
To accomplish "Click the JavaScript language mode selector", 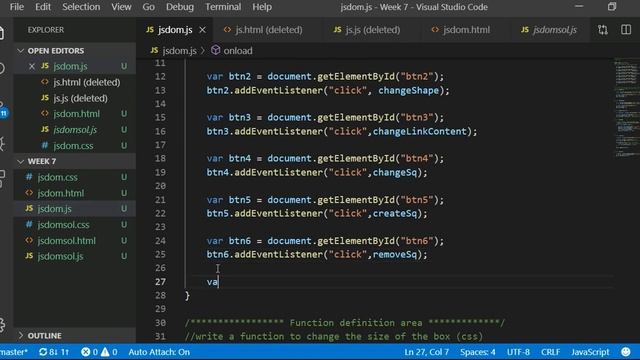I will click(x=590, y=352).
